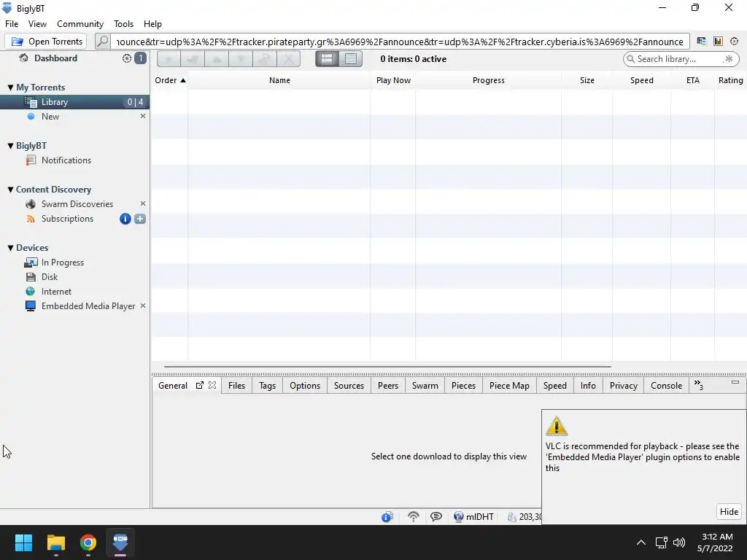The height and width of the screenshot is (560, 747).
Task: Open the Community menu
Action: [80, 24]
